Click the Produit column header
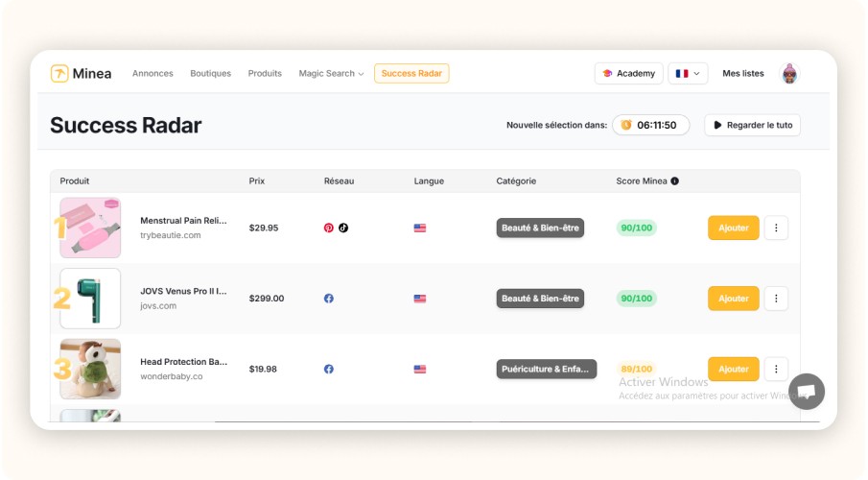 (75, 180)
